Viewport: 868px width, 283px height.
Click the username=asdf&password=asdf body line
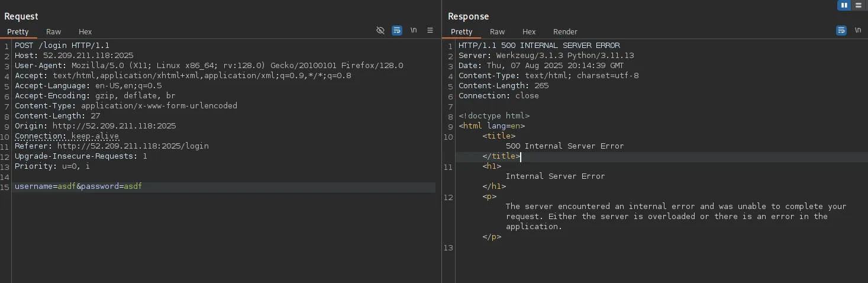[x=78, y=186]
